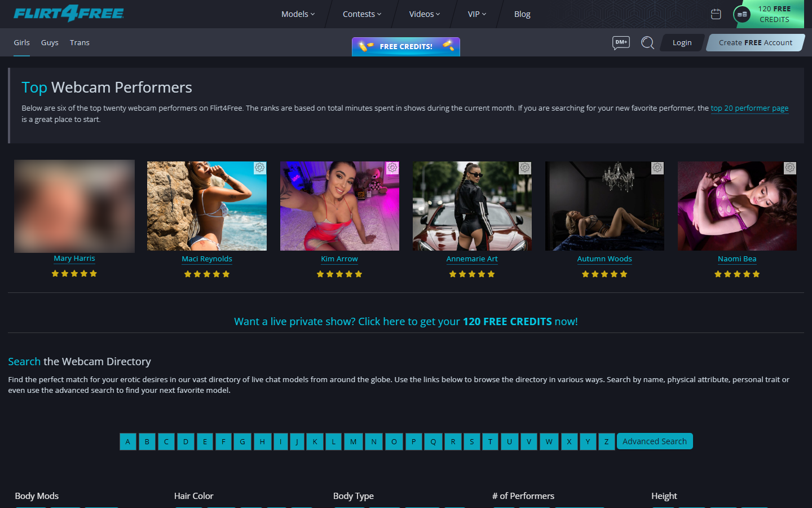Click the gear icon on Maci Reynolds thumbnail
The height and width of the screenshot is (508, 812).
coord(259,168)
